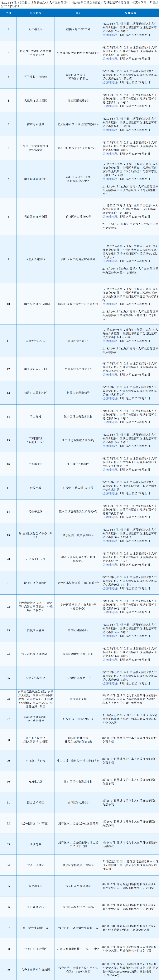Select the '南钢文化旅游区' name cell
The height and width of the screenshot is (980, 159).
pos(35,678)
